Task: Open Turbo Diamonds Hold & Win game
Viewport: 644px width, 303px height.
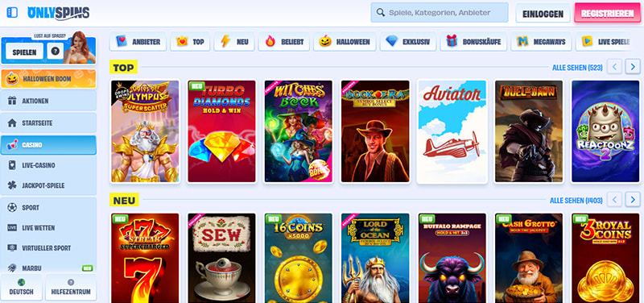Action: pos(222,131)
